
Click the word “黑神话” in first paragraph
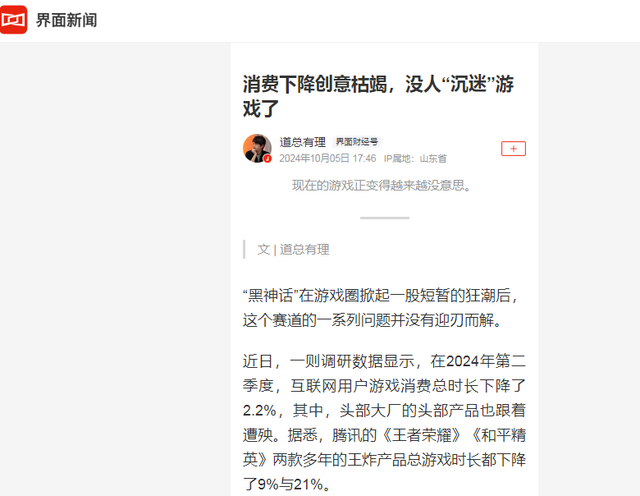pos(270,295)
